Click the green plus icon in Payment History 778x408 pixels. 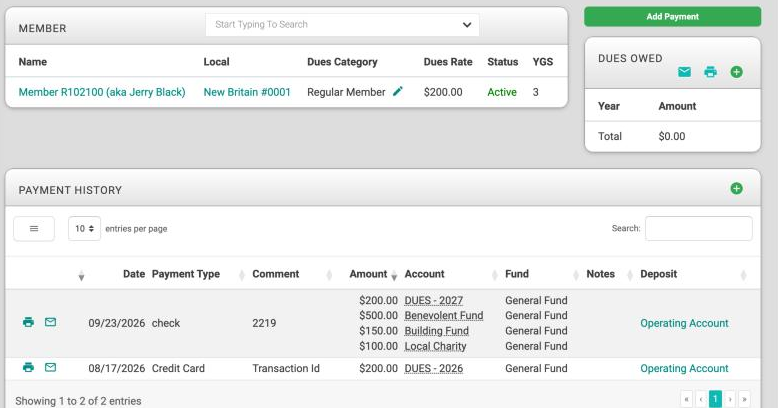coord(736,189)
